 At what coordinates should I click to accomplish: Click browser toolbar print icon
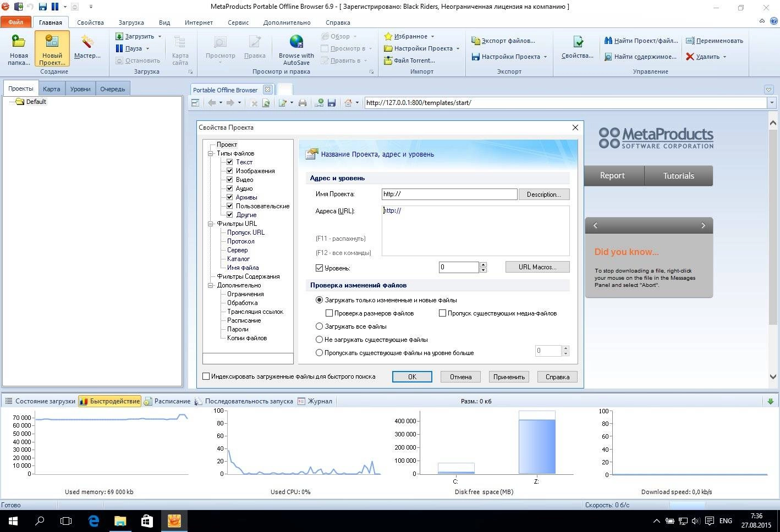(x=303, y=103)
